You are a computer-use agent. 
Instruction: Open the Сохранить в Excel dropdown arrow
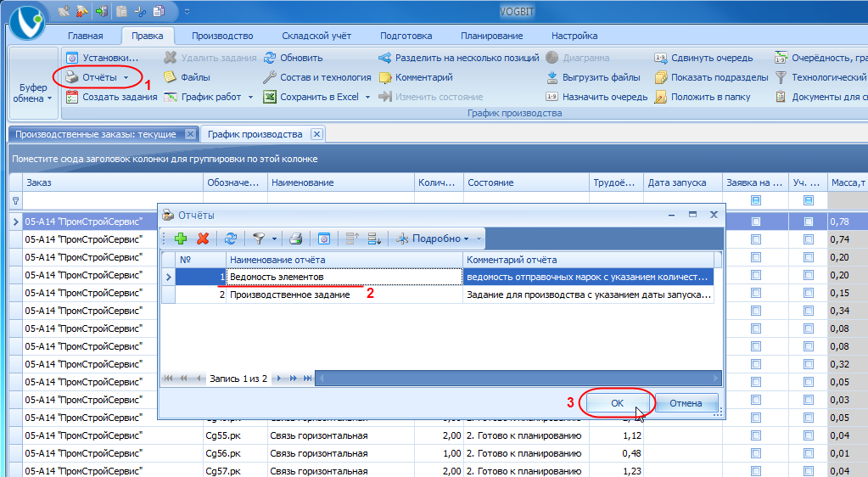coord(367,97)
